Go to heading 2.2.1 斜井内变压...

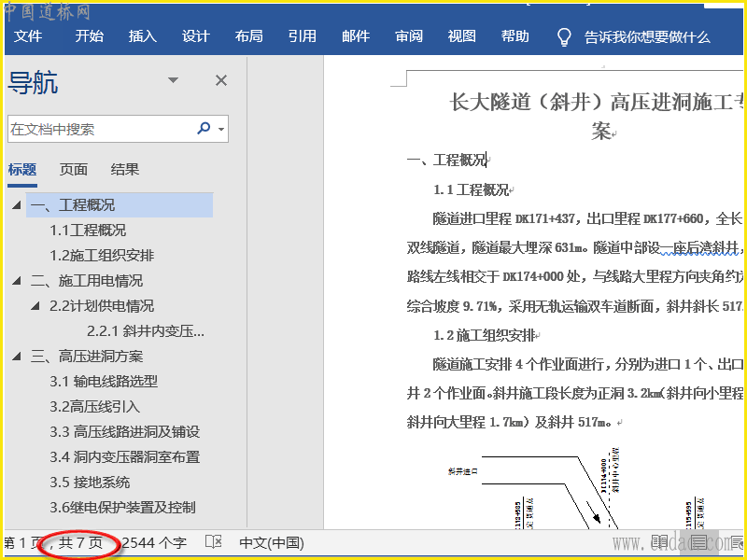pyautogui.click(x=146, y=331)
